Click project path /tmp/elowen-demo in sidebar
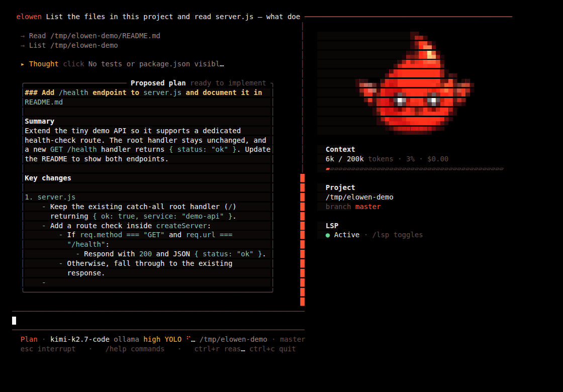 click(359, 197)
